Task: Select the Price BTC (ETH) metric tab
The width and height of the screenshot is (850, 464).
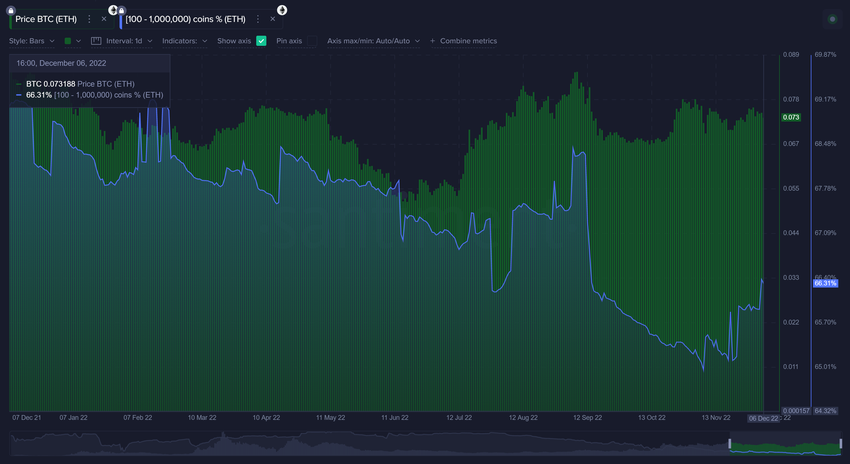Action: pos(45,19)
